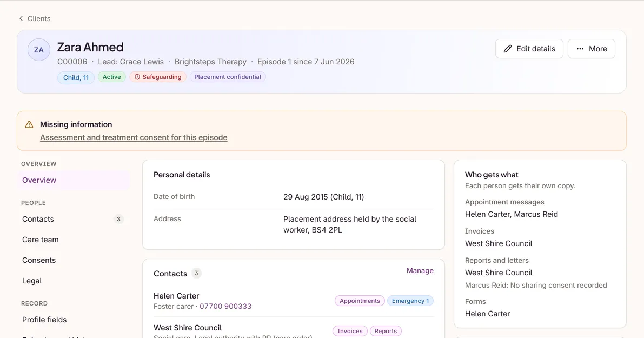Open Legal in the sidebar
Screen dimensions: 644x338
(73, 281)
